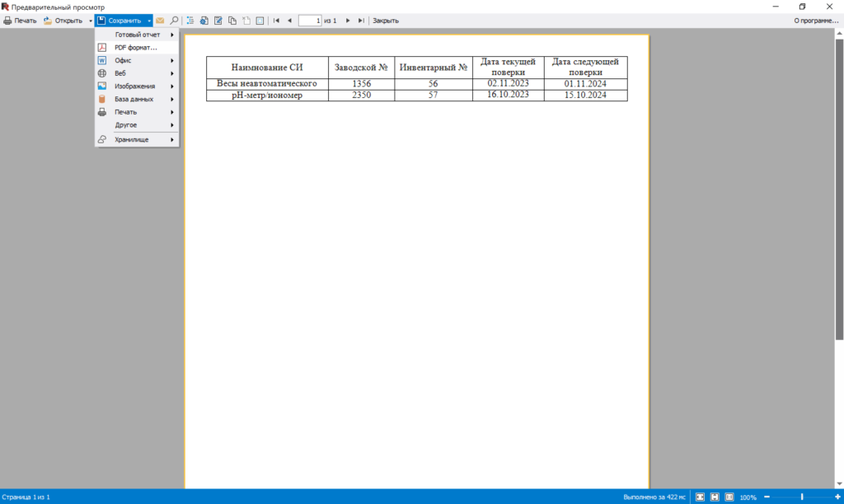Expand the Открыть dropdown arrow

click(x=90, y=21)
